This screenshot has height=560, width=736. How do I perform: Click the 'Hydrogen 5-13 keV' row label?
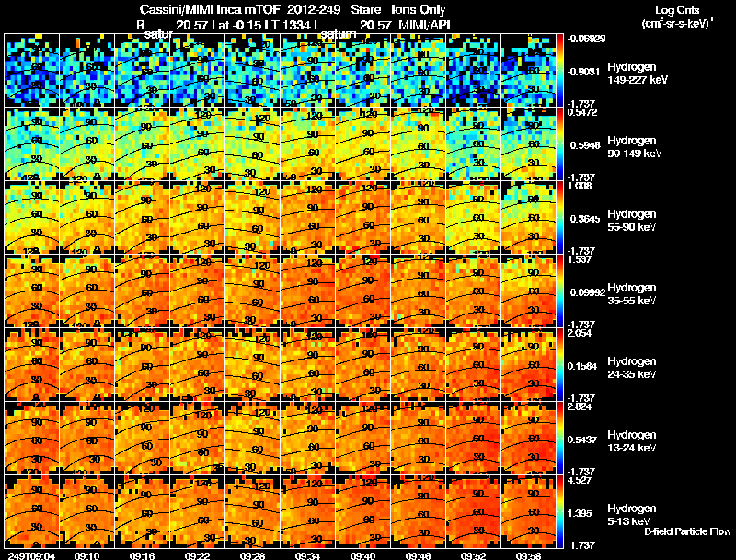[x=632, y=515]
